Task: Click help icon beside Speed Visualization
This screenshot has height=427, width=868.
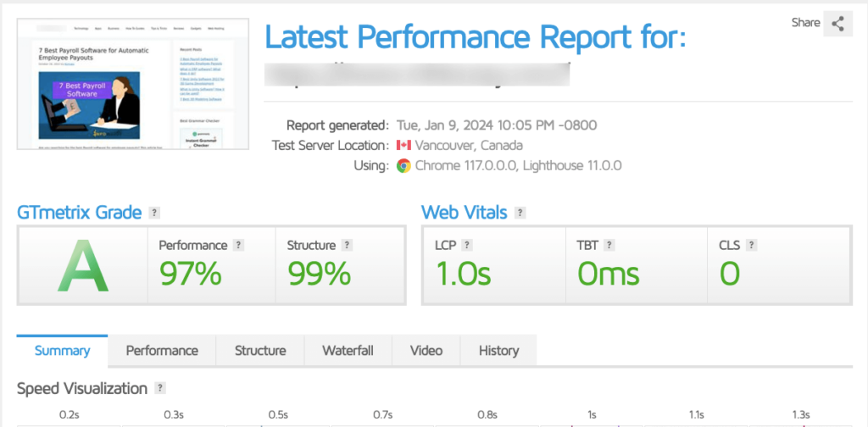Action: (x=159, y=389)
